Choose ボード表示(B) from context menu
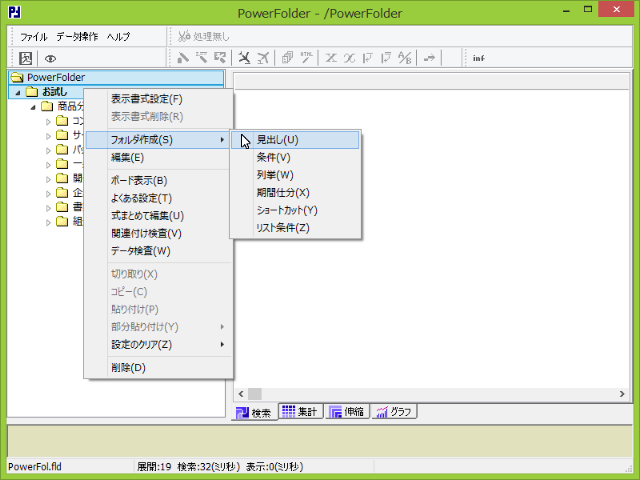The image size is (640, 480). pos(158,180)
